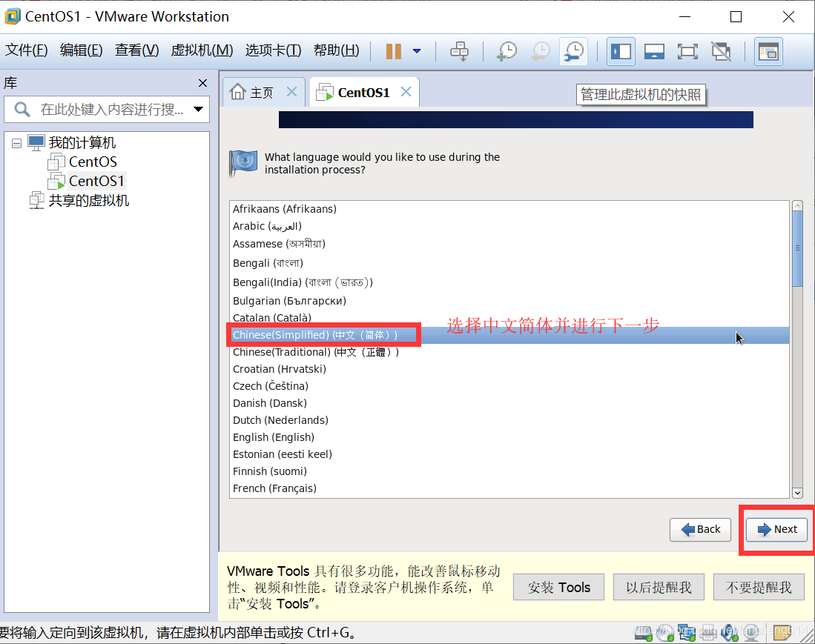Open the 编辑(E) menu
The height and width of the screenshot is (644, 815).
tap(81, 50)
